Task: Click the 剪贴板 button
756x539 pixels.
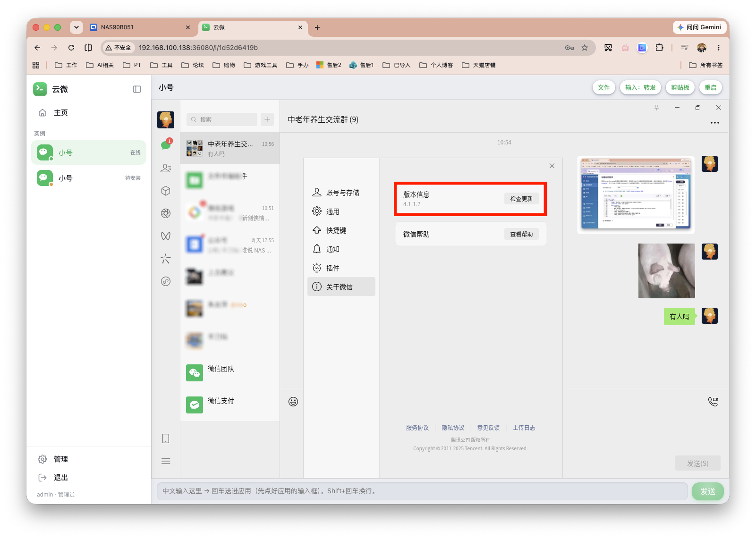Action: pyautogui.click(x=680, y=87)
